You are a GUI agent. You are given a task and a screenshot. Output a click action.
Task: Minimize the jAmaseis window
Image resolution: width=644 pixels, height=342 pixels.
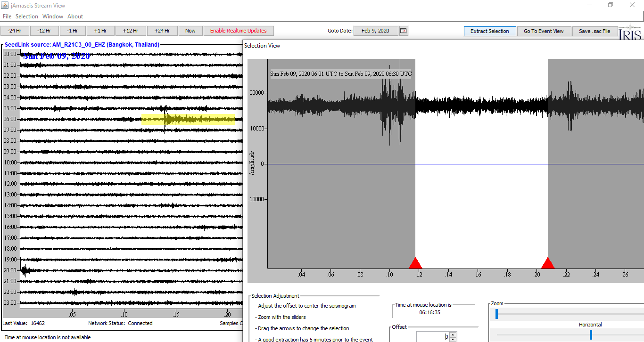589,5
